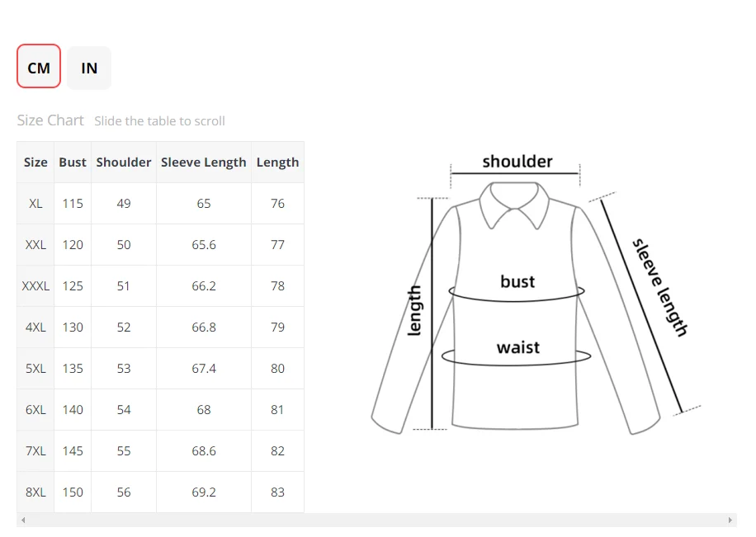Screen dimensions: 756x537
Task: Click the shirt collar in the diagram
Action: pos(516,206)
